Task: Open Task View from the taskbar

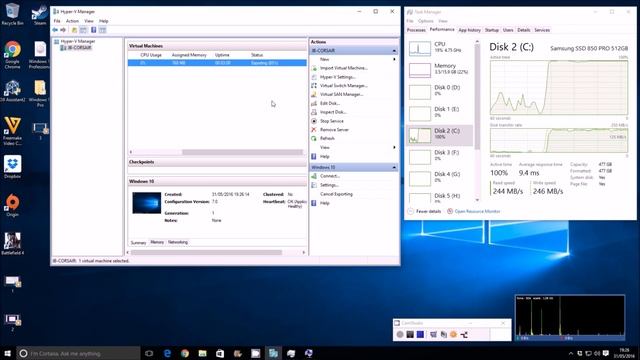Action: pos(149,353)
